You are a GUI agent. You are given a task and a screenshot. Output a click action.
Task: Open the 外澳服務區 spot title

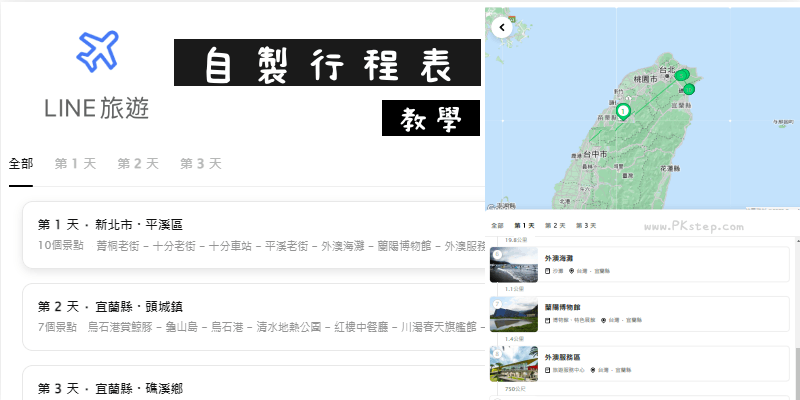pos(563,357)
